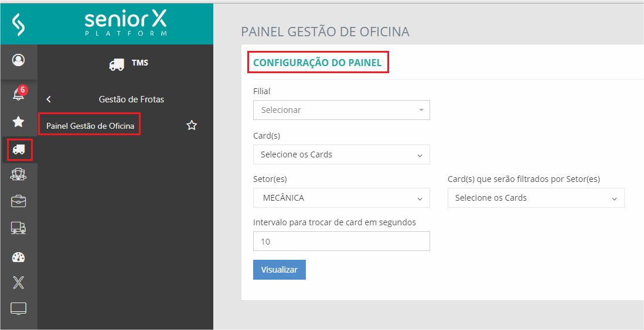Open the Setor(es) dropdown showing MECÂNICA

[341, 198]
